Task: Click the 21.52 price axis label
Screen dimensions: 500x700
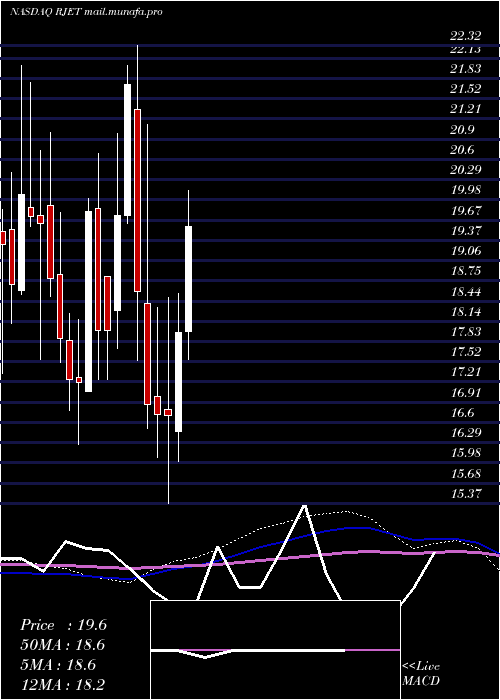Action: pos(465,89)
